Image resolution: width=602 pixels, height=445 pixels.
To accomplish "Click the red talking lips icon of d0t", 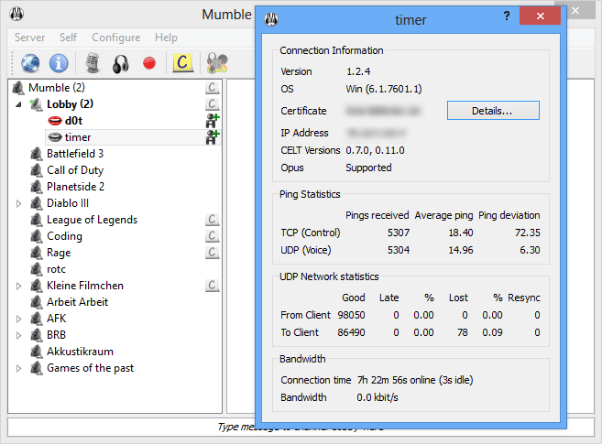I will pyautogui.click(x=55, y=121).
